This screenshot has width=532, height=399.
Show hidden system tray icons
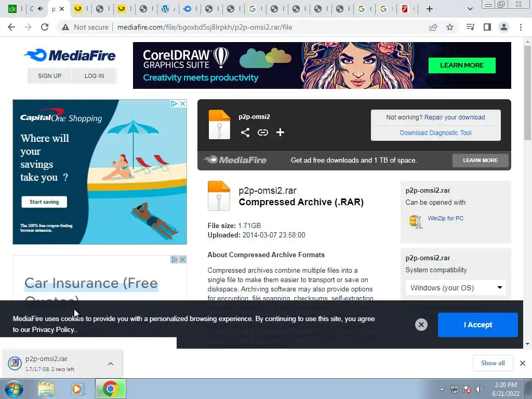coord(442,389)
